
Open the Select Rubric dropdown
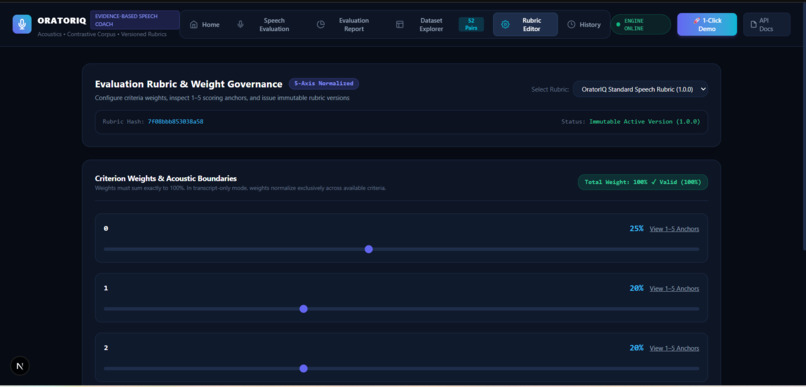click(640, 89)
